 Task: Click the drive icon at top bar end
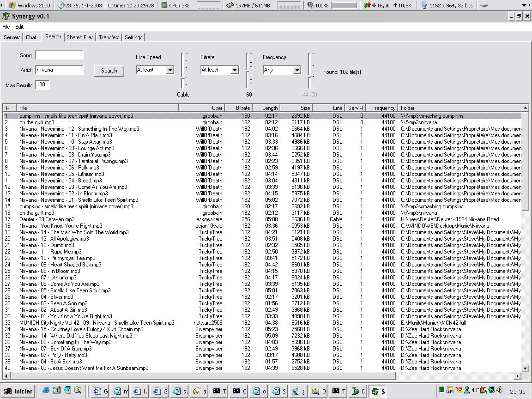tap(484, 5)
